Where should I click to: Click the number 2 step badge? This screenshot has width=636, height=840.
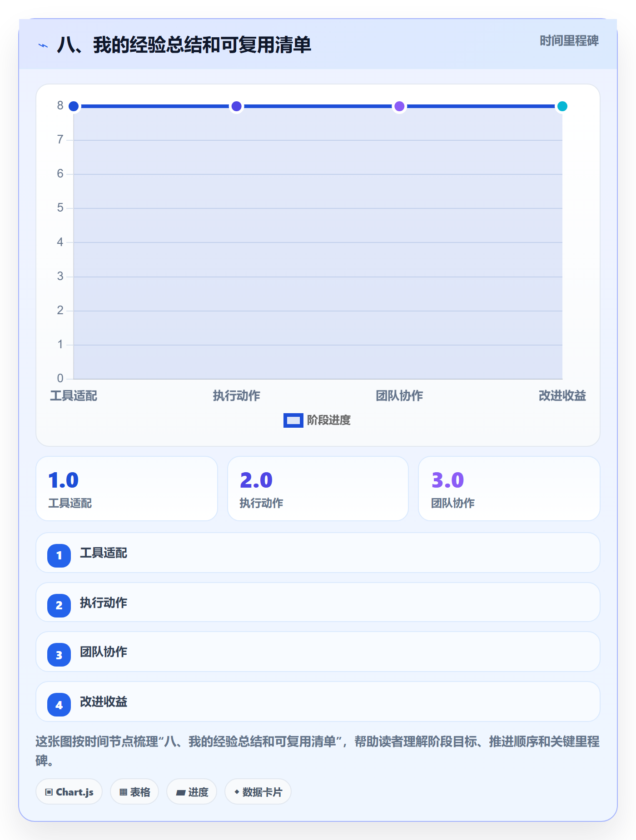pyautogui.click(x=59, y=605)
